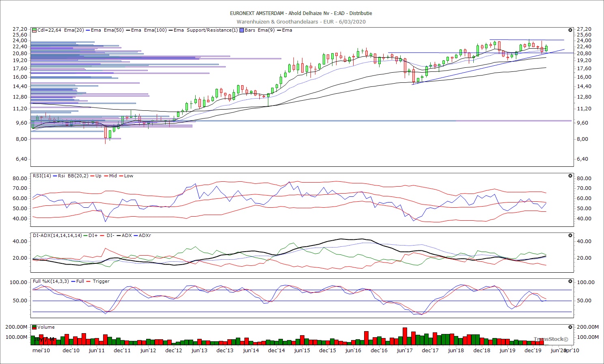Select the DI- series label
The image size is (604, 364).
pos(110,235)
